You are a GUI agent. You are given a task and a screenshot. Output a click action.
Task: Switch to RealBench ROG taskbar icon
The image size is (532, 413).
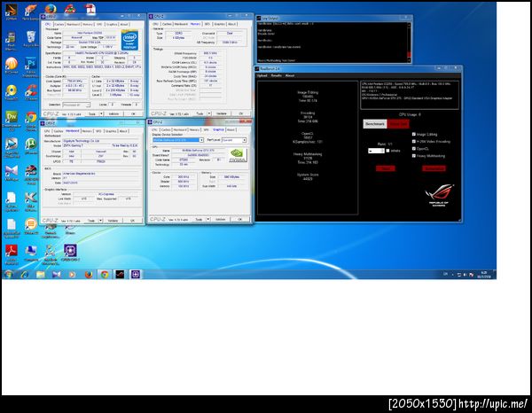coord(120,275)
